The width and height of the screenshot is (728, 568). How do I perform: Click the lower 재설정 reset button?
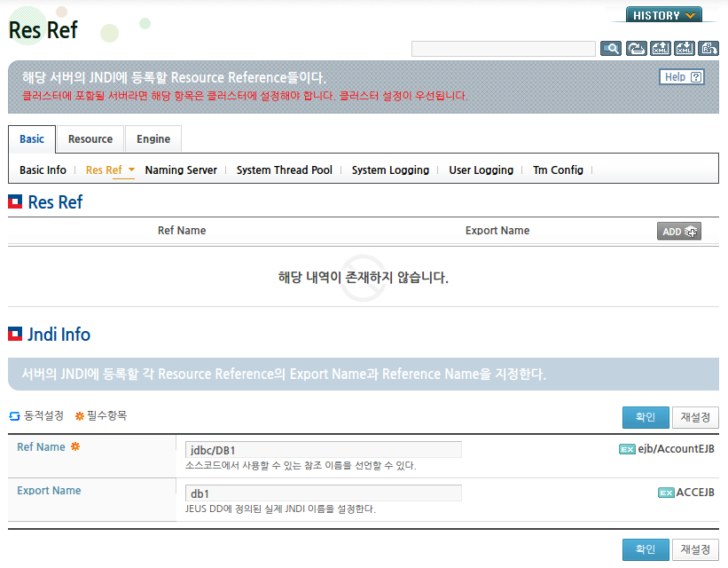(695, 549)
